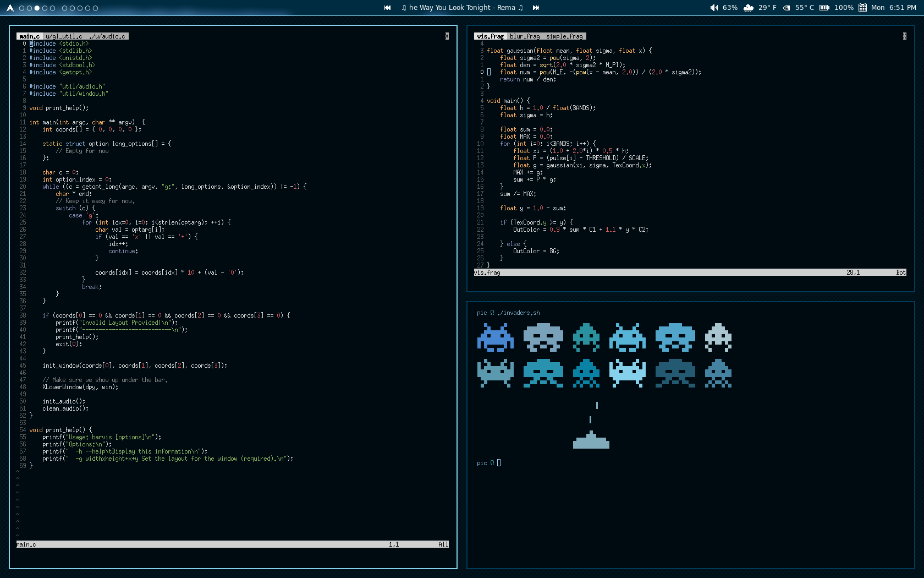The height and width of the screenshot is (578, 924).
Task: Switch to the ./u/audio.c vim tab
Action: (x=108, y=36)
